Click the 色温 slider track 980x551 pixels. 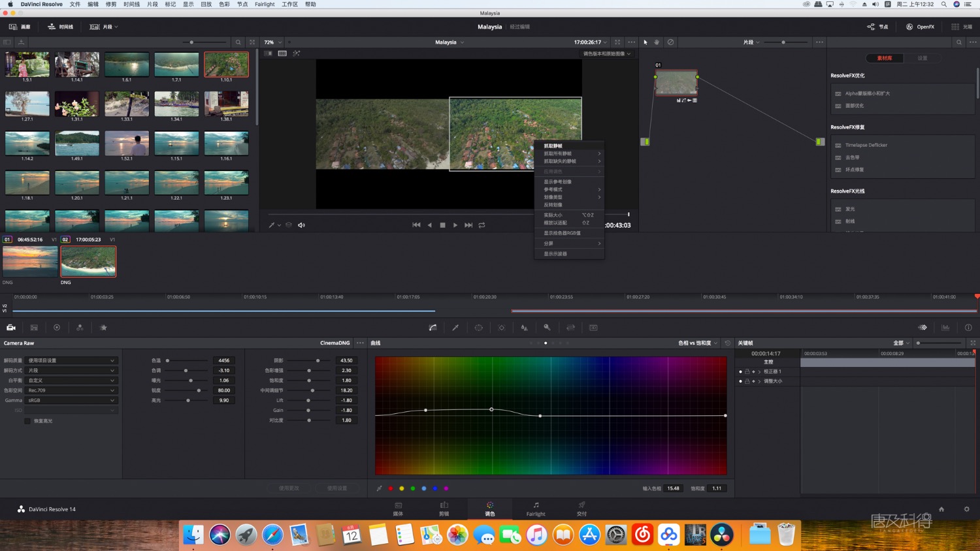(186, 360)
